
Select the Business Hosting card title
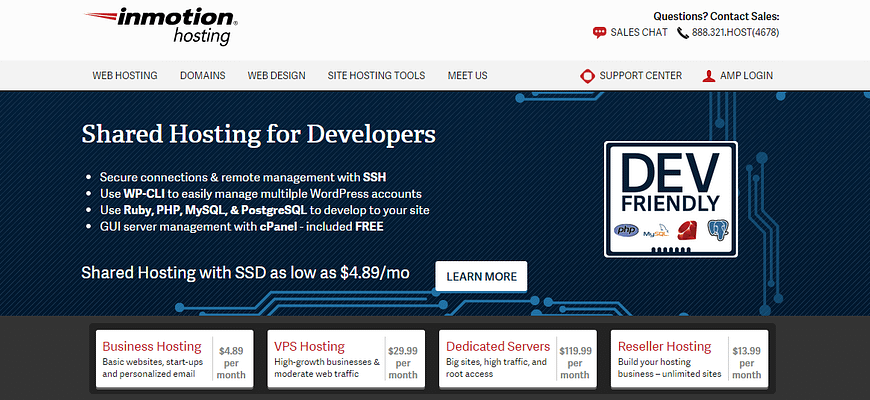tap(152, 347)
